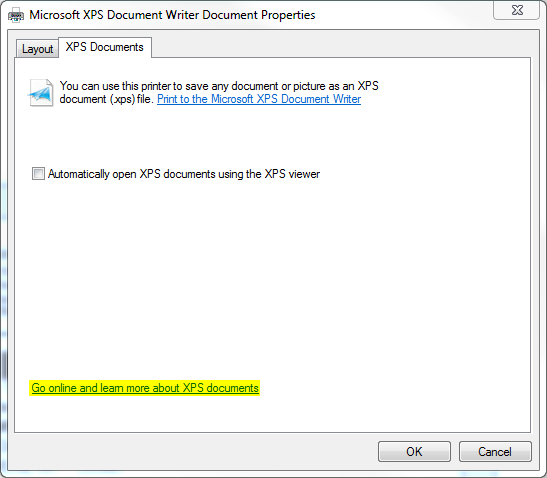Viewport: 547px width, 478px height.
Task: Switch to the Layout tab
Action: click(x=37, y=49)
